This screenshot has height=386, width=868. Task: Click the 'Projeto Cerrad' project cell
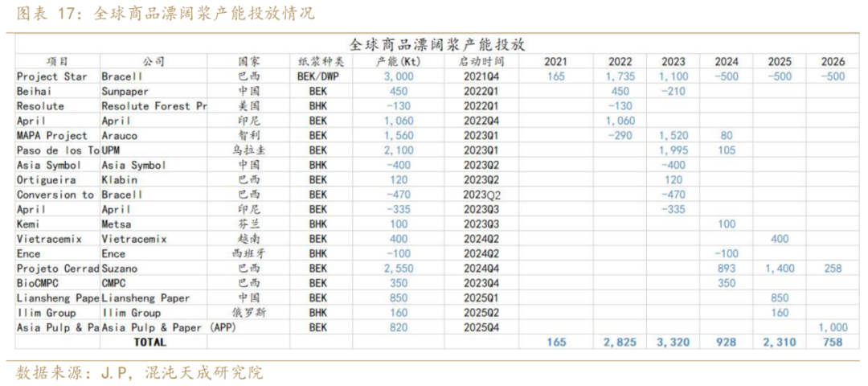58,269
